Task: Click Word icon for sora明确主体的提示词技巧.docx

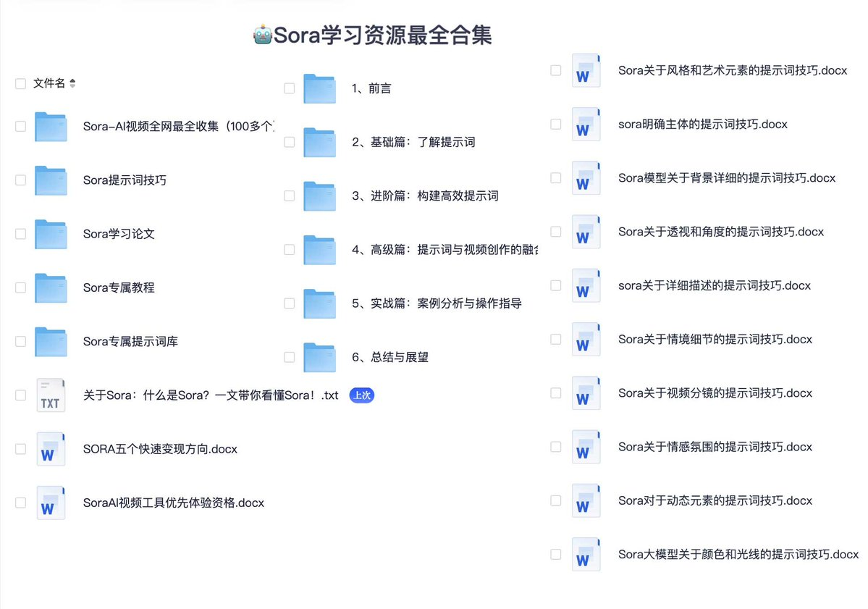Action: pos(586,124)
